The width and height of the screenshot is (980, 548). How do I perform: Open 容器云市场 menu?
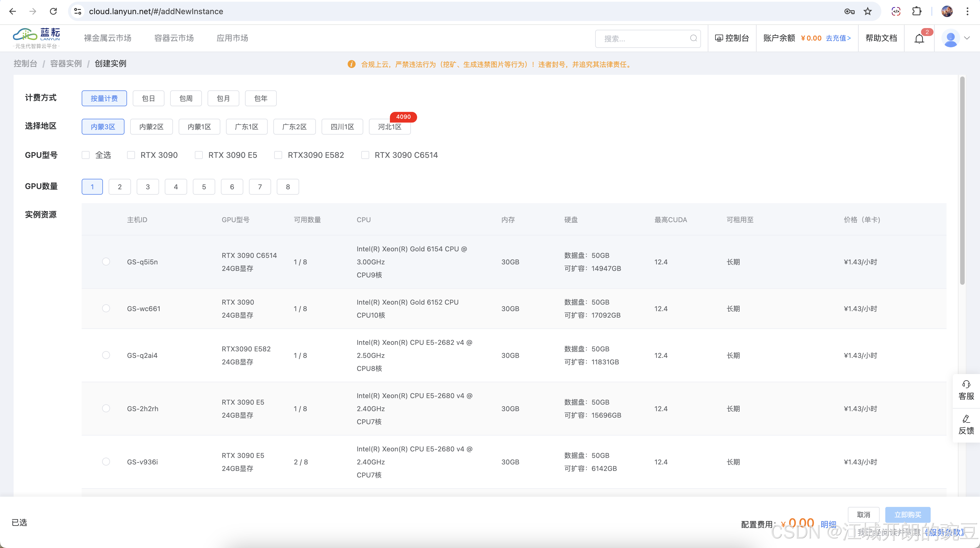[174, 38]
